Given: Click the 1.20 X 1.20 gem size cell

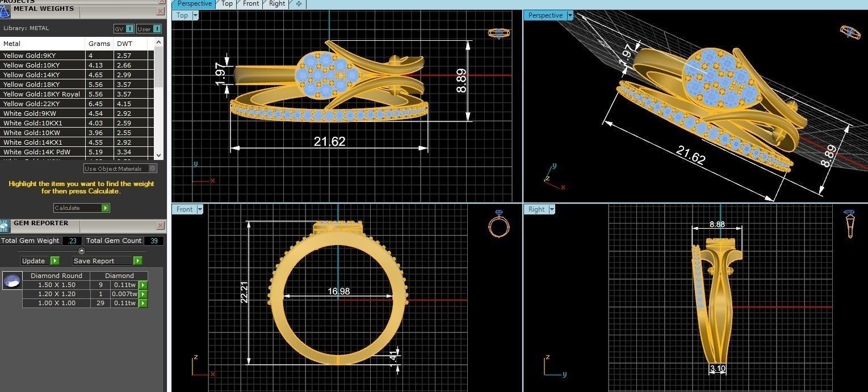Looking at the screenshot, I should coord(56,294).
